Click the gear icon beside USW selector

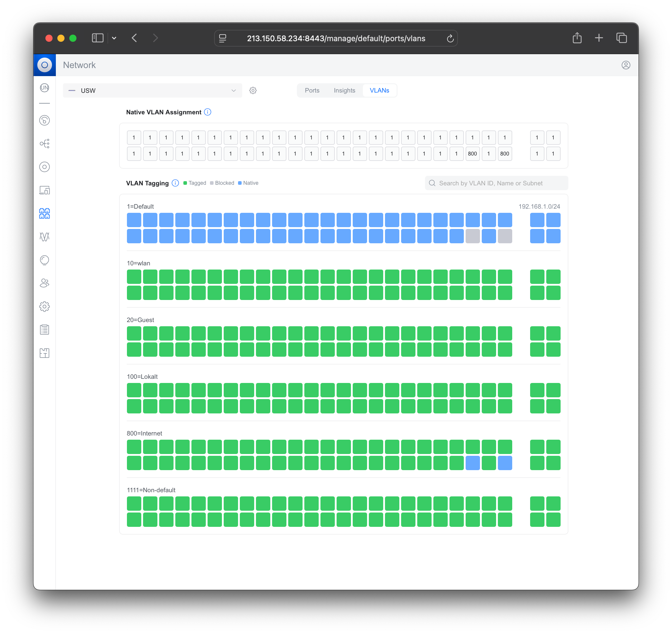[253, 90]
